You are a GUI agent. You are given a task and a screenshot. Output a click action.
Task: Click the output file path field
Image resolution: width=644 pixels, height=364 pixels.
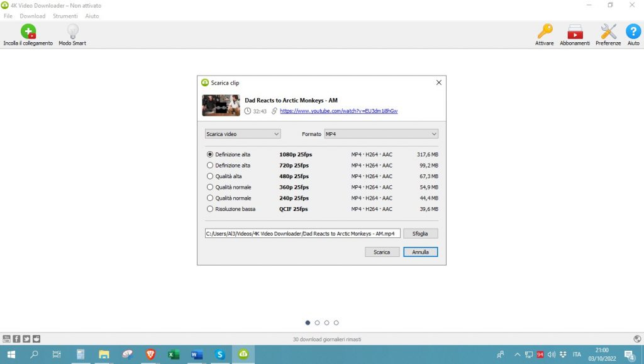(x=302, y=233)
